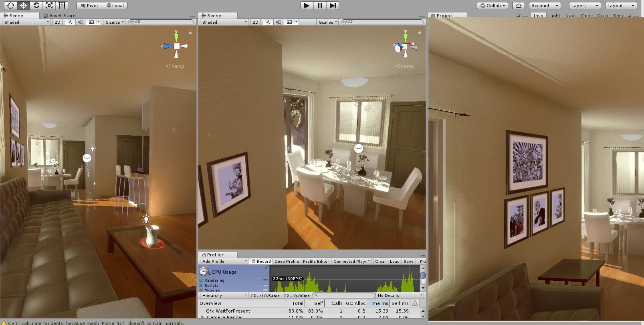This screenshot has width=644, height=325.
Task: Open the cloud services icon
Action: (x=519, y=6)
